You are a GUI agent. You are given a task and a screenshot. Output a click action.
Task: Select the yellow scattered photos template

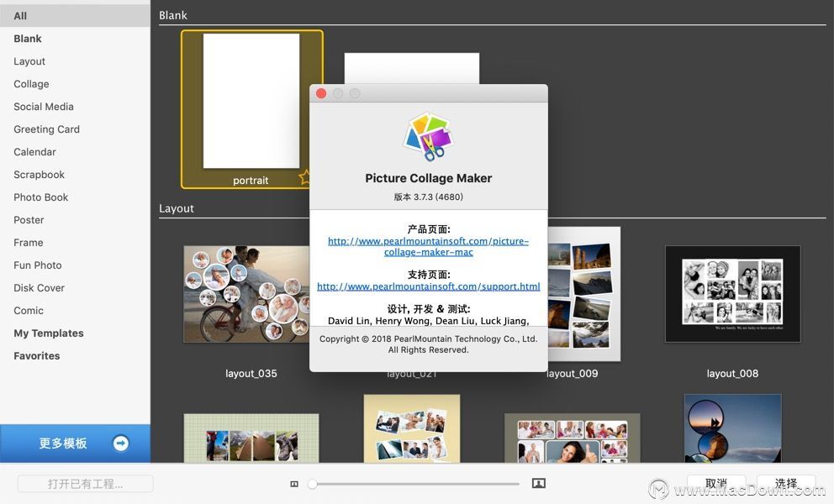(412, 428)
